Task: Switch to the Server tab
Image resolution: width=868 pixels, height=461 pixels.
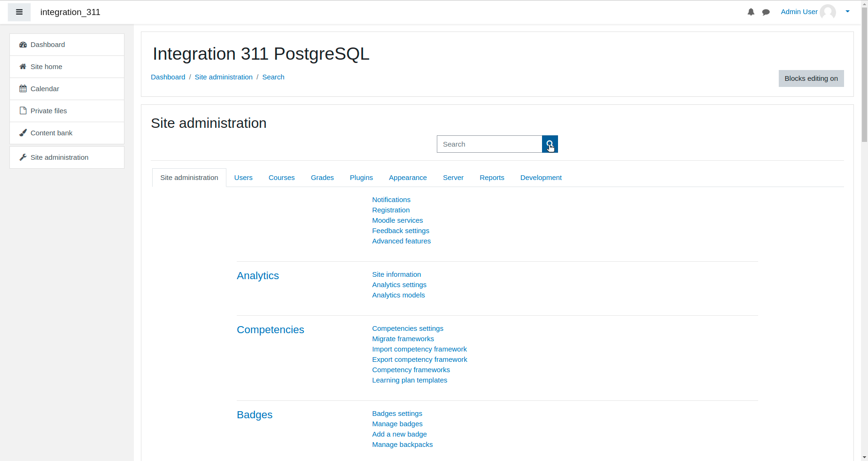Action: 453,178
